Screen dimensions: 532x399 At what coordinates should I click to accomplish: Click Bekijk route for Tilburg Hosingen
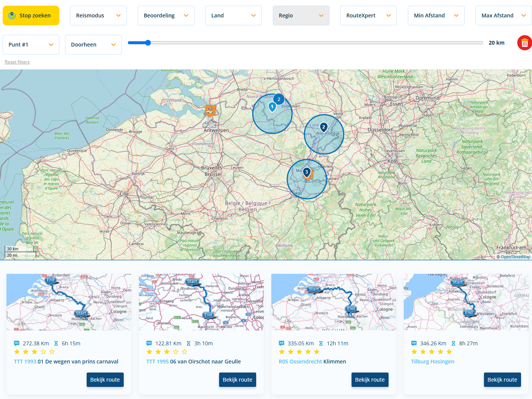click(502, 380)
